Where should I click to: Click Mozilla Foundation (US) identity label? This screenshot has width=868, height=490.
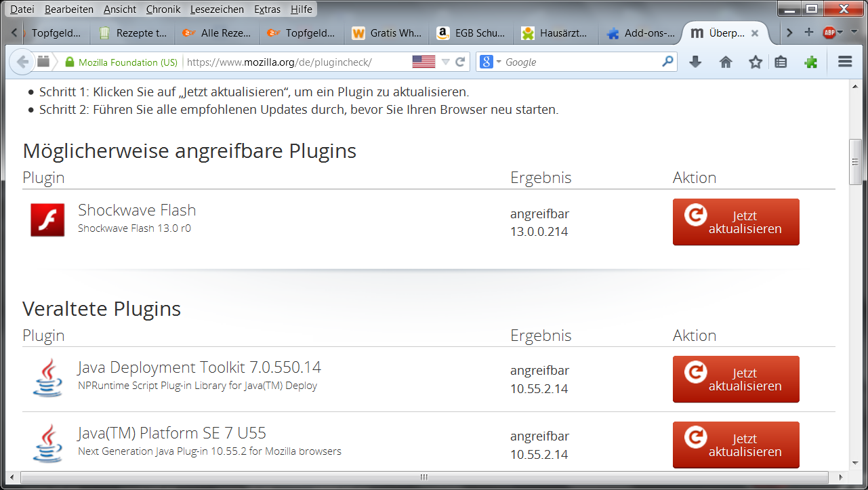click(128, 62)
